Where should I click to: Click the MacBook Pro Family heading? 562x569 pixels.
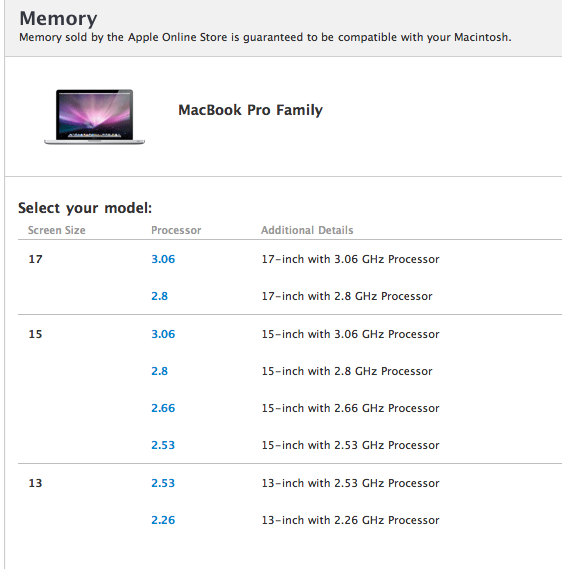[x=250, y=110]
